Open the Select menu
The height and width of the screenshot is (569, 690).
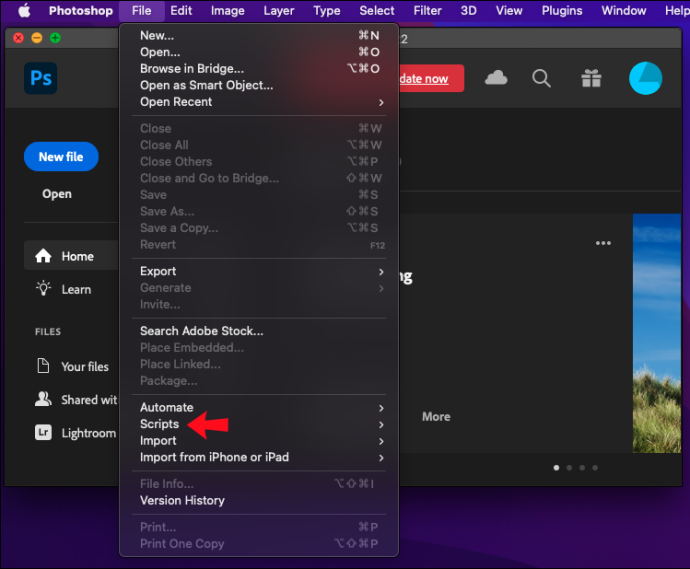tap(377, 11)
